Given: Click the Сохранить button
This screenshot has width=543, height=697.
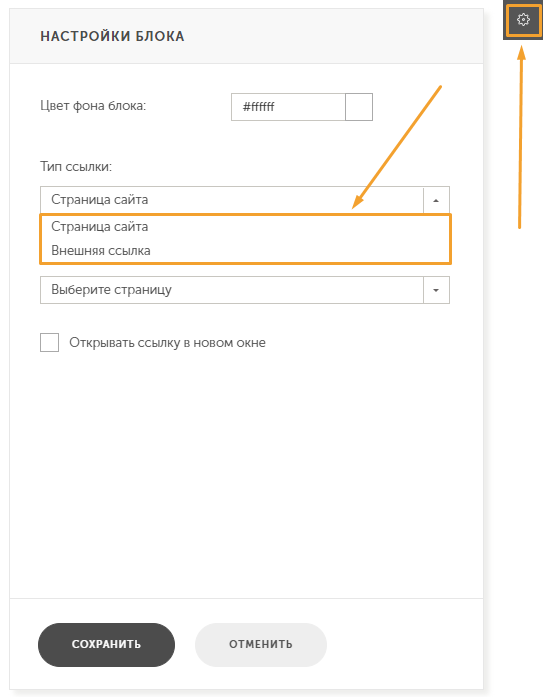Looking at the screenshot, I should click(106, 645).
